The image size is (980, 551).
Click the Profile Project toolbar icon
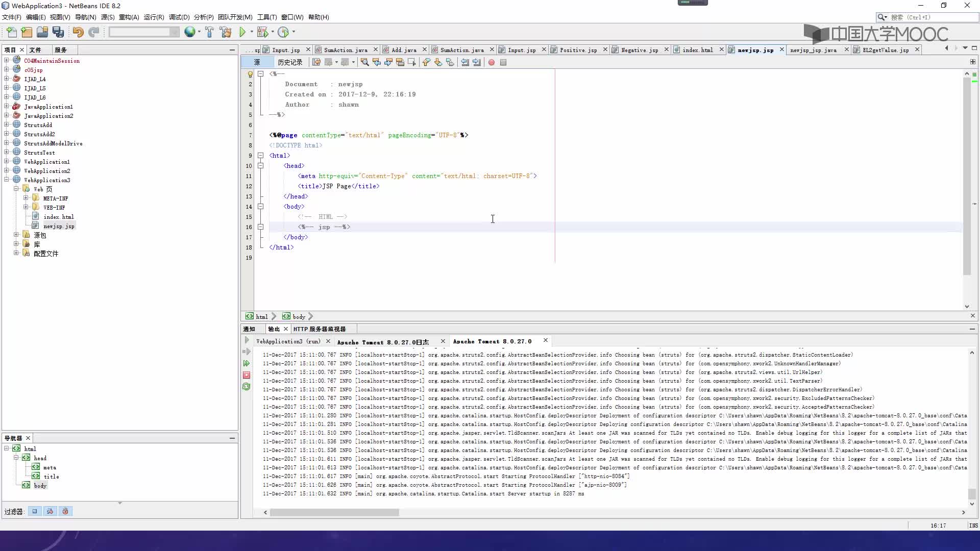pyautogui.click(x=283, y=32)
